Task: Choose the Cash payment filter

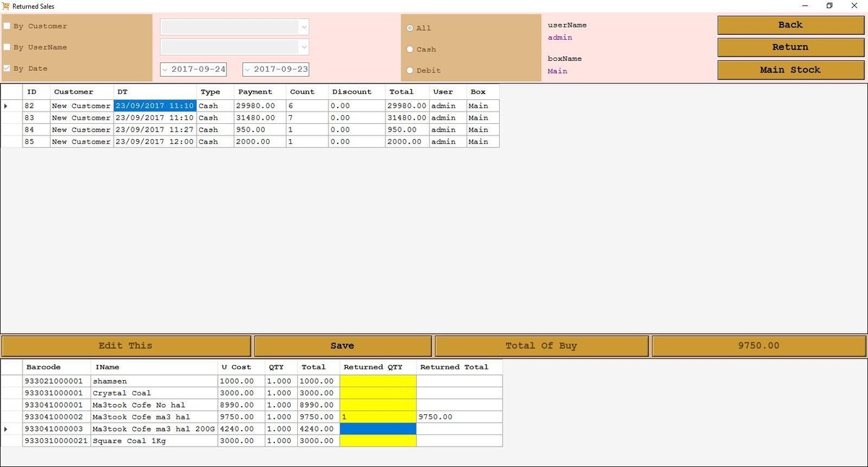Action: point(410,49)
